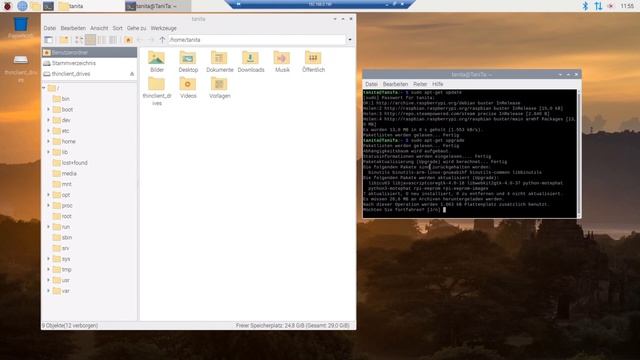Image resolution: width=640 pixels, height=360 pixels.
Task: Open the Bluetooth tray menu
Action: pyautogui.click(x=585, y=6)
